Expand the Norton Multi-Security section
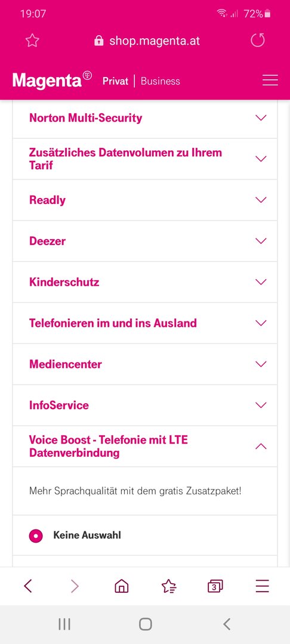Image resolution: width=290 pixels, height=644 pixels. pos(145,118)
